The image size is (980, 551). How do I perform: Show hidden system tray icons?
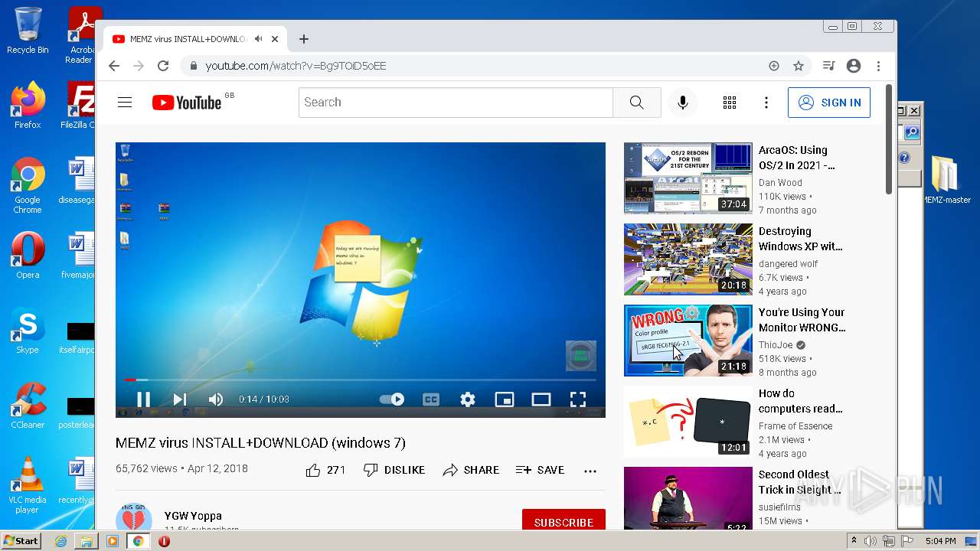(x=854, y=541)
